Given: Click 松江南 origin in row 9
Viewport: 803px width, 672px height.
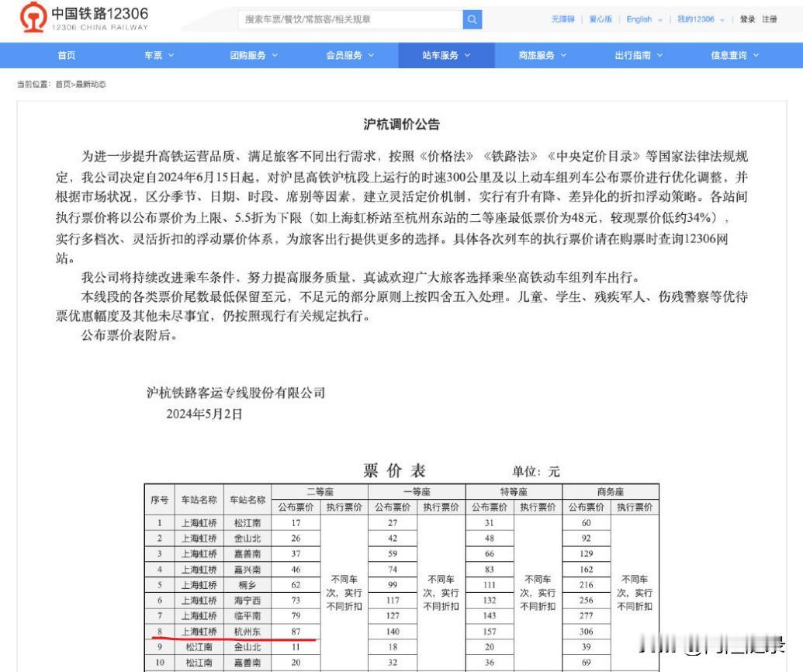Looking at the screenshot, I should pyautogui.click(x=199, y=647).
